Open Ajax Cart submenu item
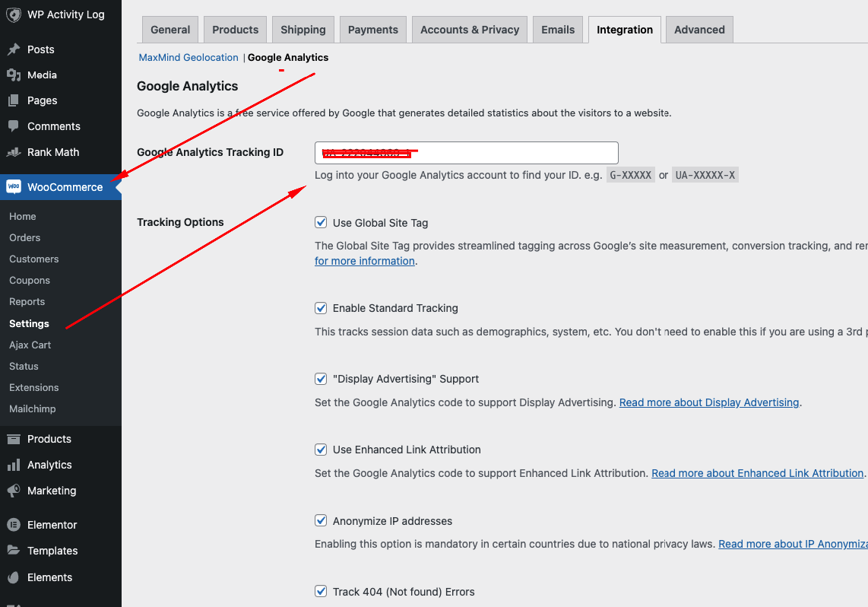The image size is (868, 607). (30, 345)
